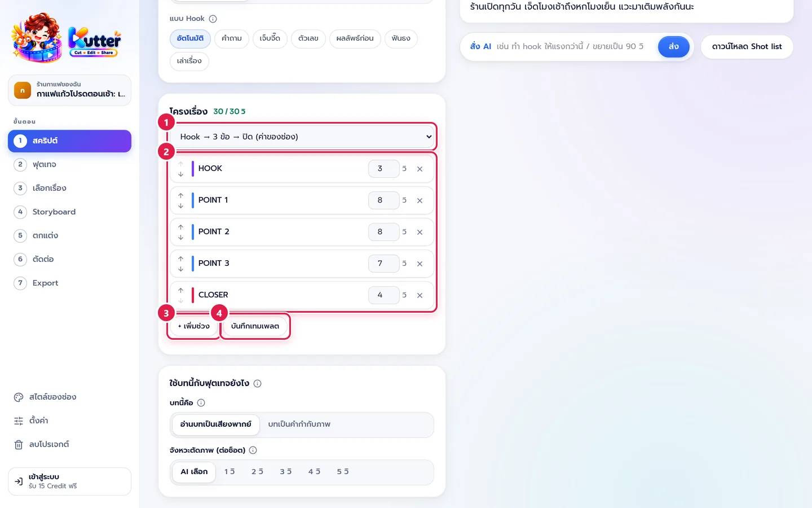The width and height of the screenshot is (812, 508).
Task: Click the + เพิ่มช่วง button
Action: coord(193,326)
